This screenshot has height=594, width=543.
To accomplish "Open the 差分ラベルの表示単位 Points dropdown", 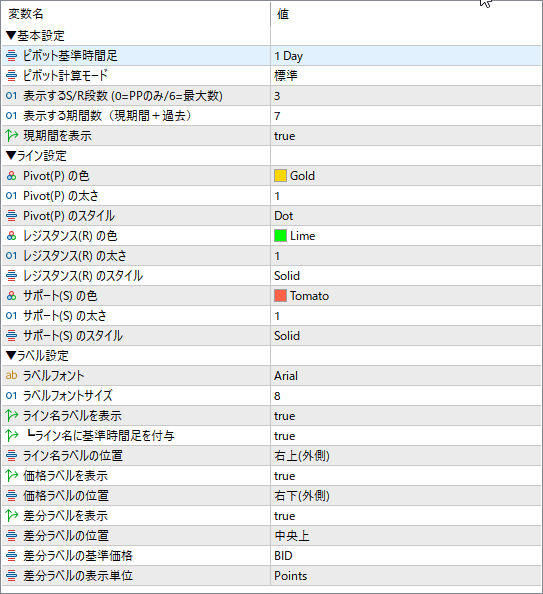I will [406, 576].
